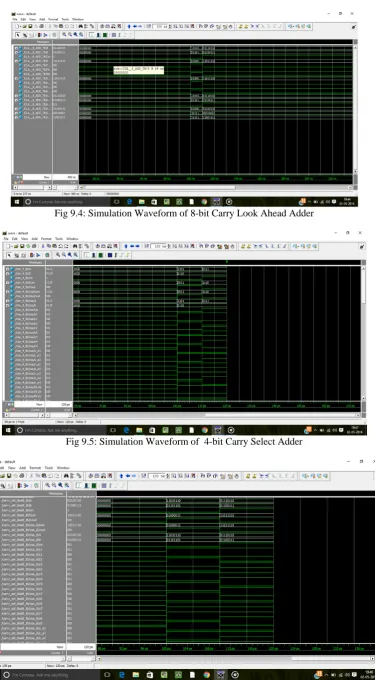Click Find binoculars icon in Carry Look Ahead toolbar

81,26
